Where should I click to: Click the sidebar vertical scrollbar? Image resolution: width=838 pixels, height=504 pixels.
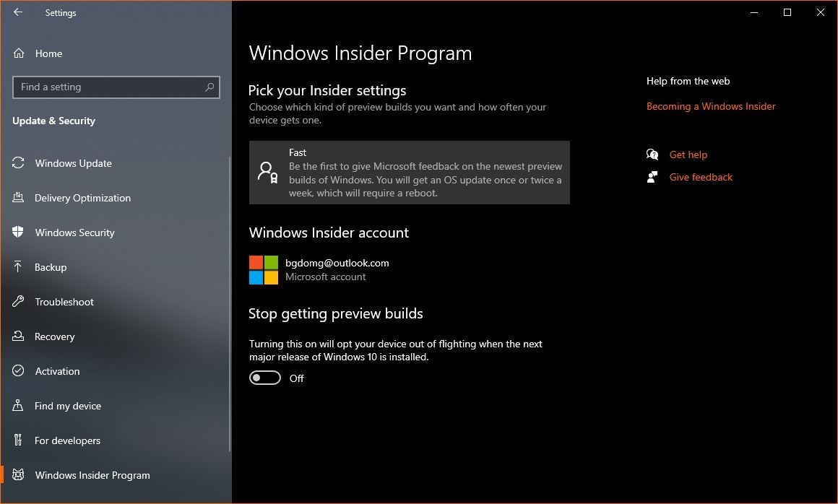pyautogui.click(x=230, y=304)
